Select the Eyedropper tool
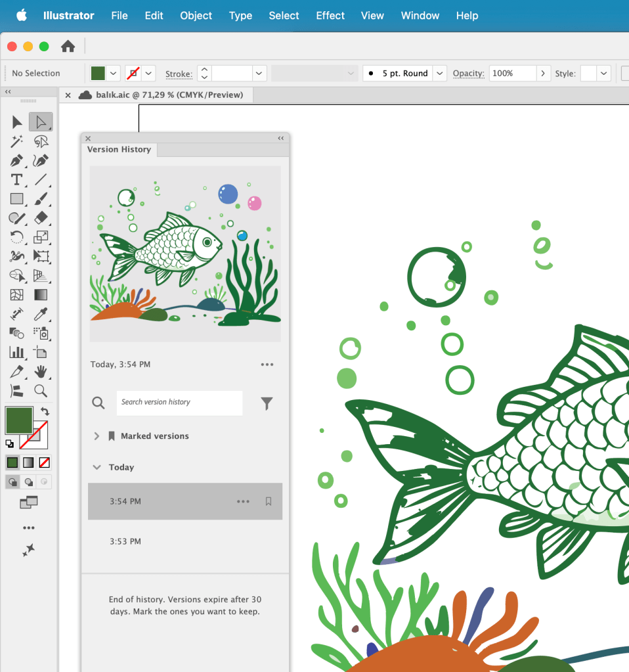The width and height of the screenshot is (629, 672). coord(41,314)
